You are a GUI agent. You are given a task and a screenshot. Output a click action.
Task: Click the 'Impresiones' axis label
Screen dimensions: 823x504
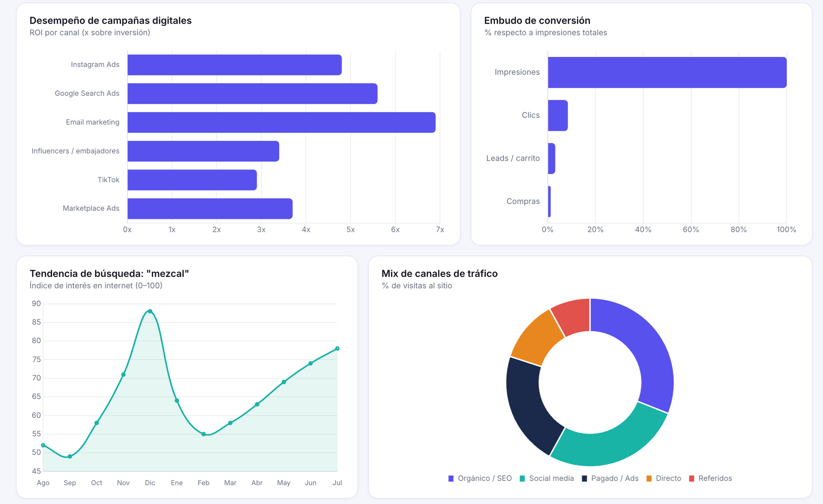[517, 72]
